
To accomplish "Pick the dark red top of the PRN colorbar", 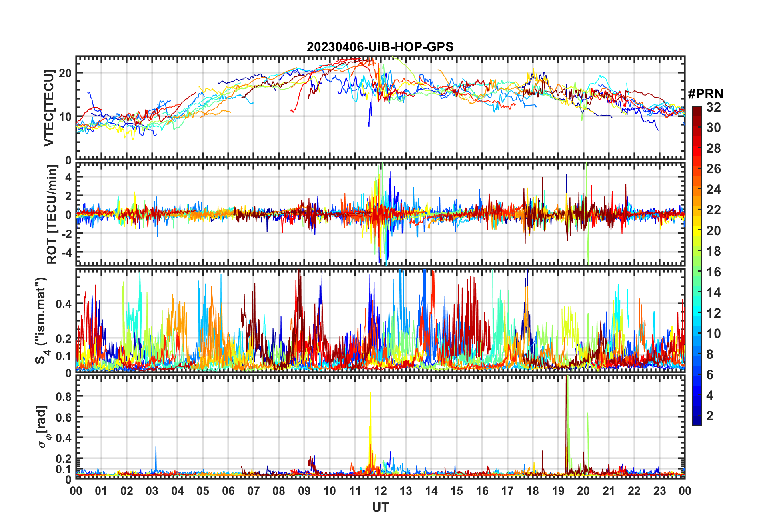I will point(697,110).
